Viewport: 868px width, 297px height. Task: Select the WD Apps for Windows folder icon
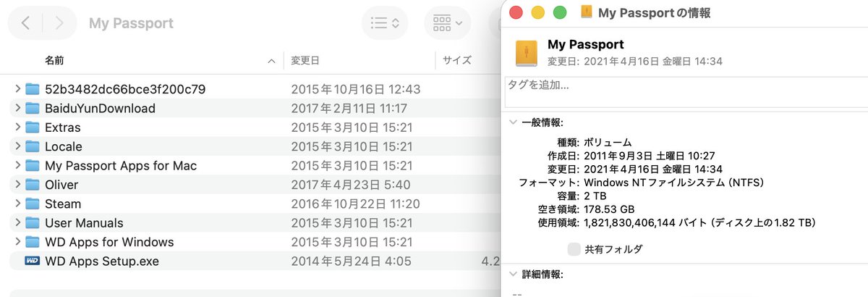click(32, 242)
